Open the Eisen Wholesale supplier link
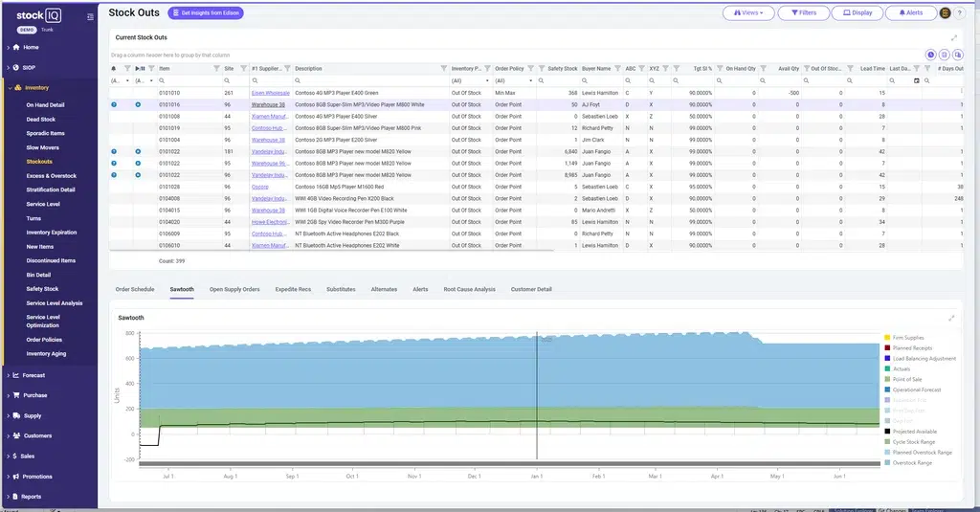 click(x=271, y=93)
